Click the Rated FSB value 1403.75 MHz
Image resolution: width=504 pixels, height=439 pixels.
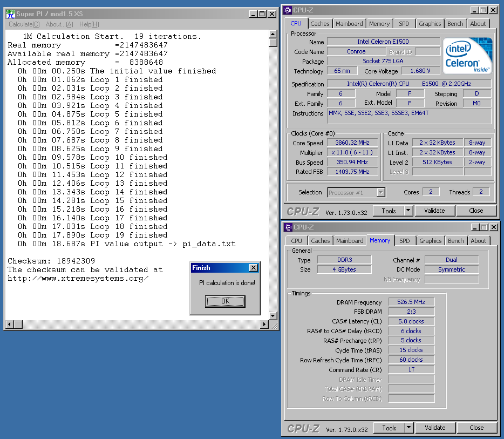pyautogui.click(x=352, y=172)
